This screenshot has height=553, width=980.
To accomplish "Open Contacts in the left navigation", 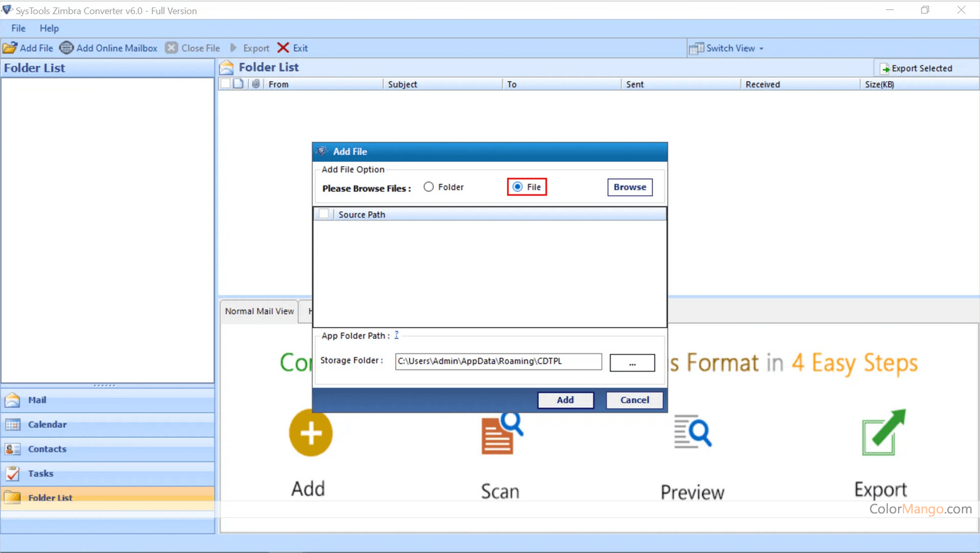I will click(x=47, y=449).
